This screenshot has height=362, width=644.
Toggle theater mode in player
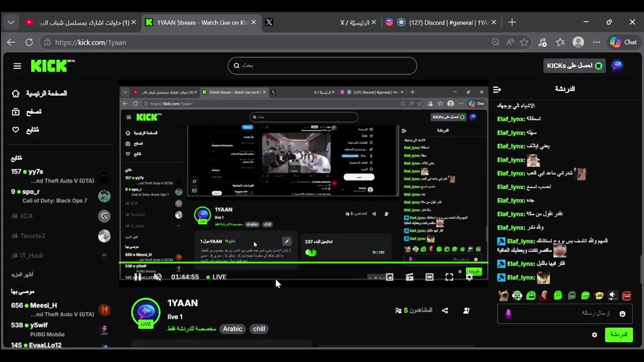click(x=429, y=277)
